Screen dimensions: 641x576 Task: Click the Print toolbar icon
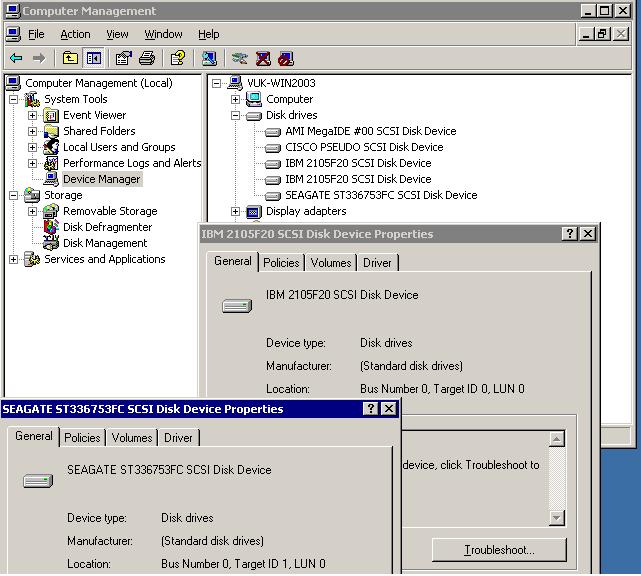pos(147,59)
